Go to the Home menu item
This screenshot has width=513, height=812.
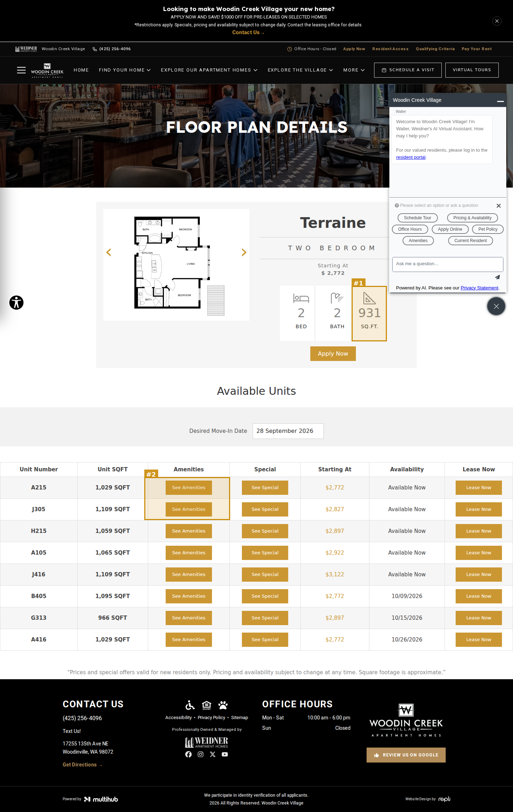(81, 70)
